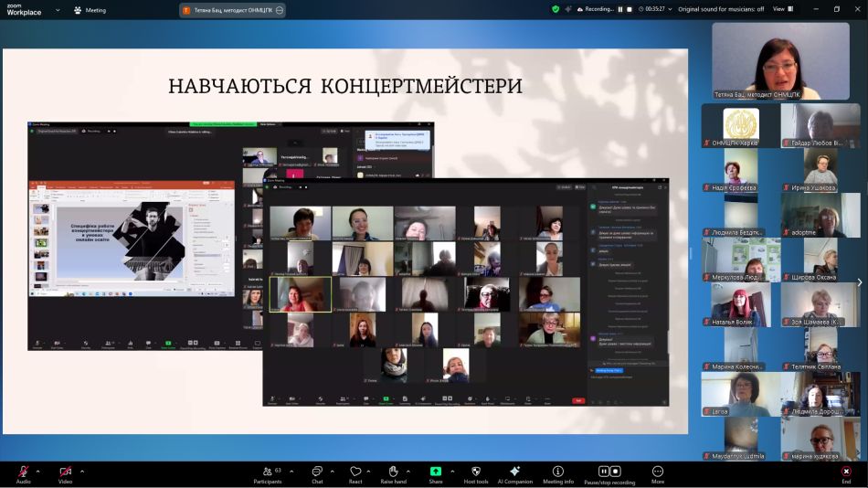Toggle Original sound for musicians
The width and height of the screenshot is (868, 488).
[721, 9]
